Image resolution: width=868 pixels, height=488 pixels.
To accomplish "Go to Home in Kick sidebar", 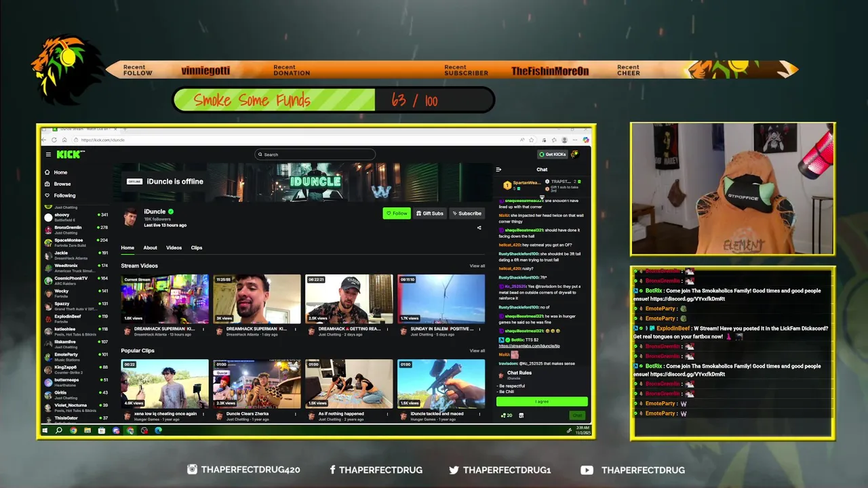I will (56, 172).
